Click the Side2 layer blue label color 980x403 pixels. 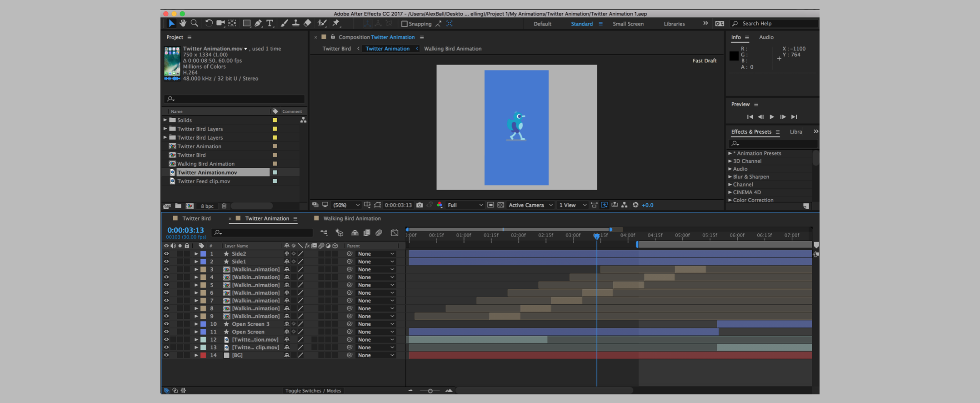[203, 254]
